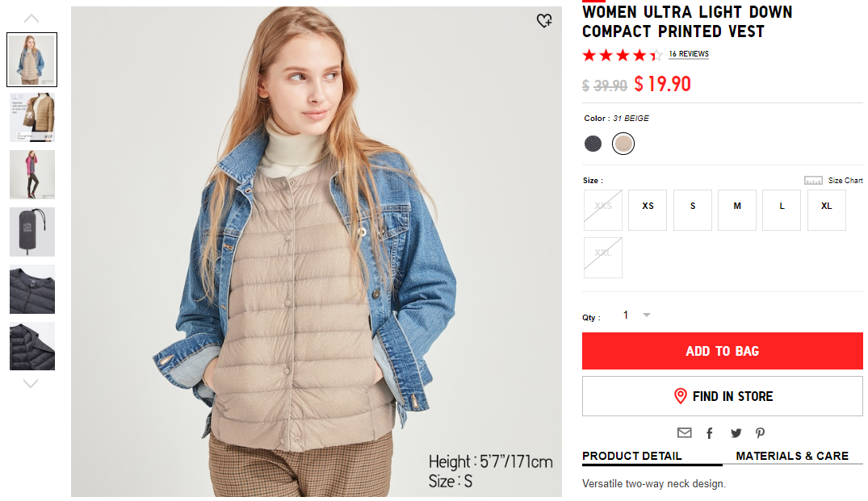This screenshot has width=868, height=501.
Task: Share product on Pinterest
Action: tap(760, 433)
